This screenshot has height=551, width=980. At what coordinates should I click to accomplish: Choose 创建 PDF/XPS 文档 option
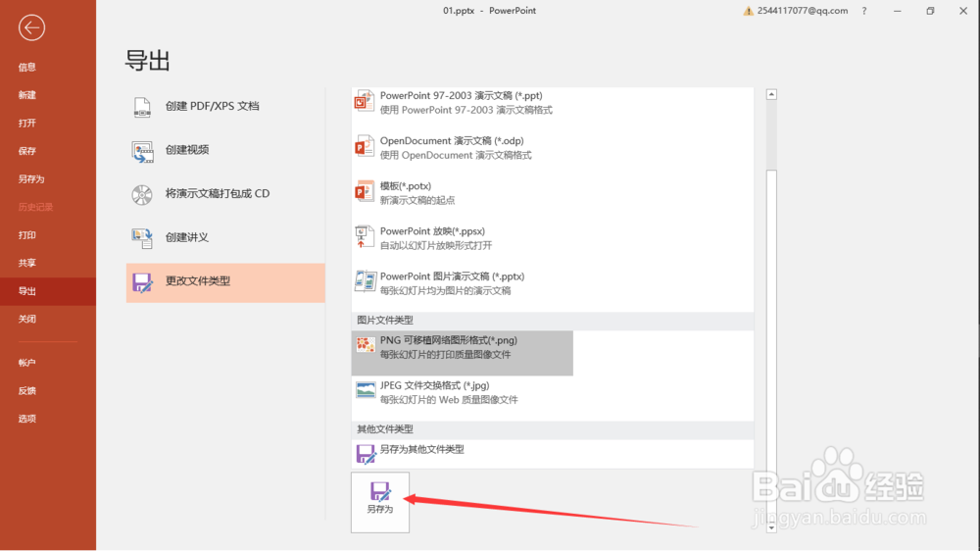pyautogui.click(x=225, y=107)
